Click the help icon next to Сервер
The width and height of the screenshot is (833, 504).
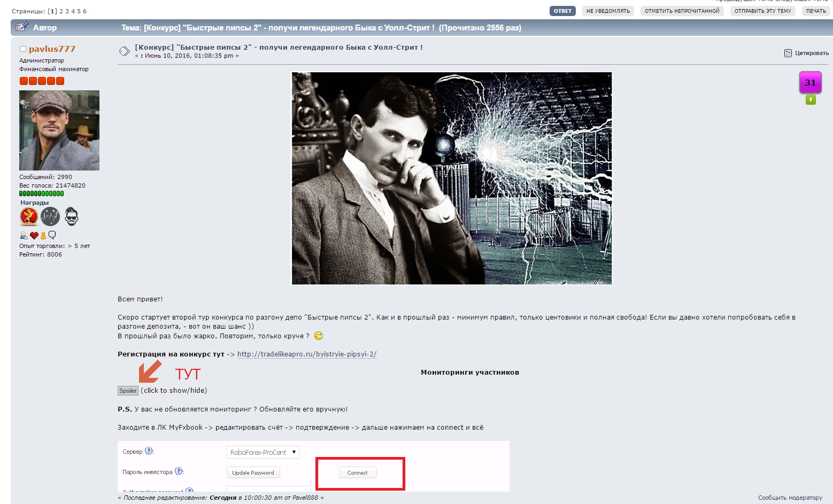click(x=149, y=451)
